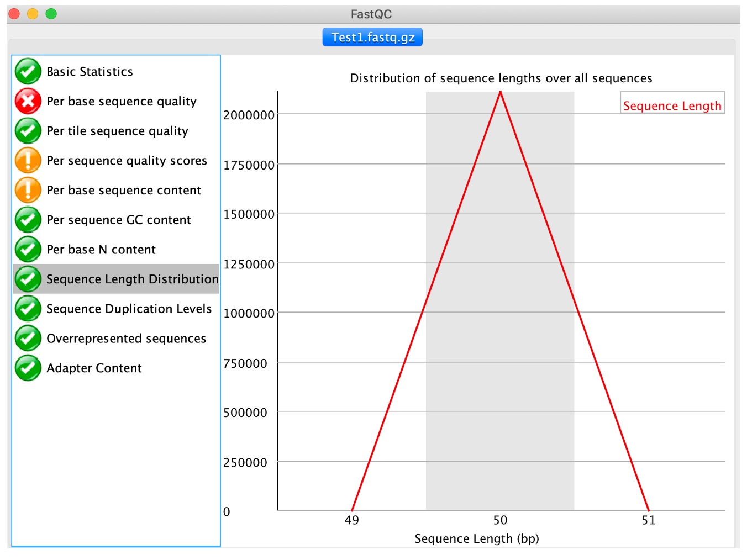The width and height of the screenshot is (747, 560).
Task: Select the Adapter Content text label
Action: (x=94, y=368)
